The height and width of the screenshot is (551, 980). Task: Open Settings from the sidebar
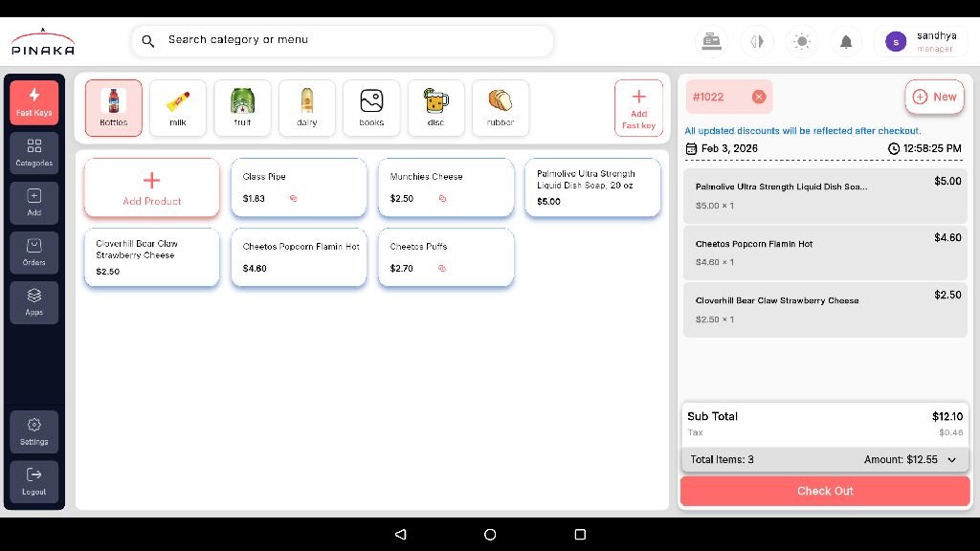pyautogui.click(x=34, y=431)
